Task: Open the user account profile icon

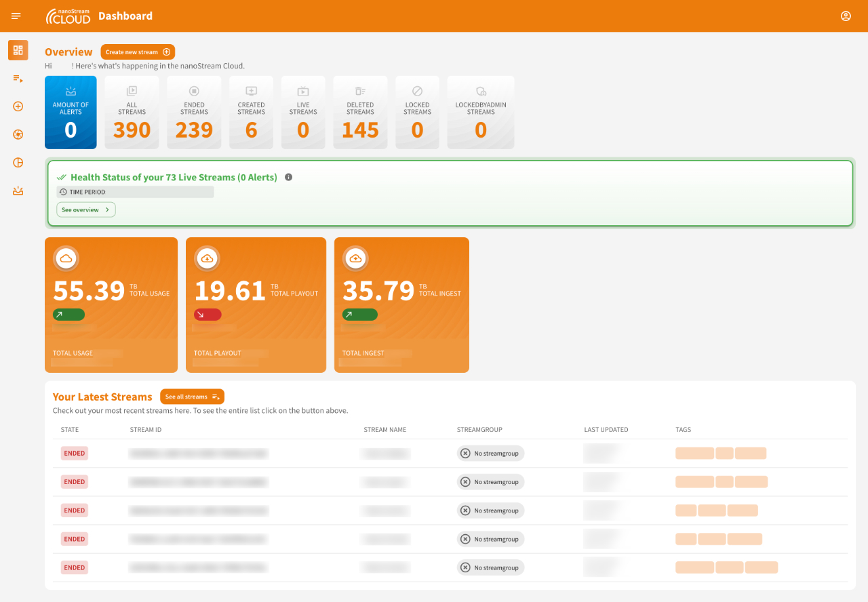Action: (846, 16)
